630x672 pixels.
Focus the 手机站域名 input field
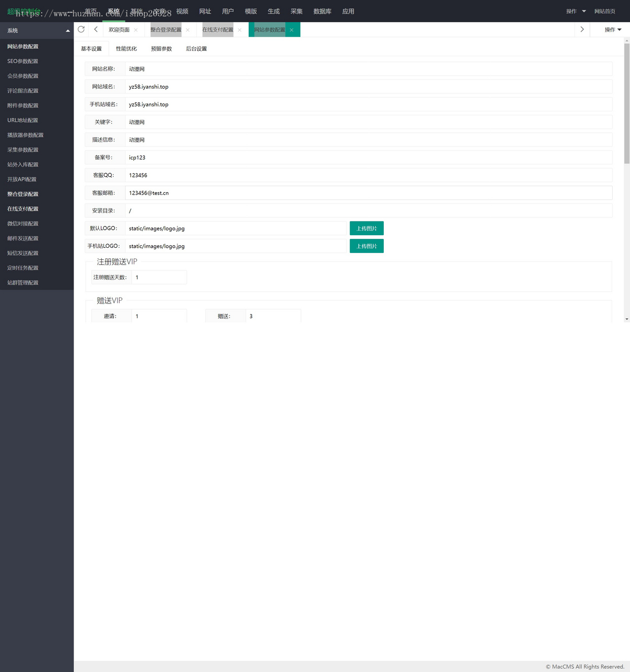coord(369,104)
